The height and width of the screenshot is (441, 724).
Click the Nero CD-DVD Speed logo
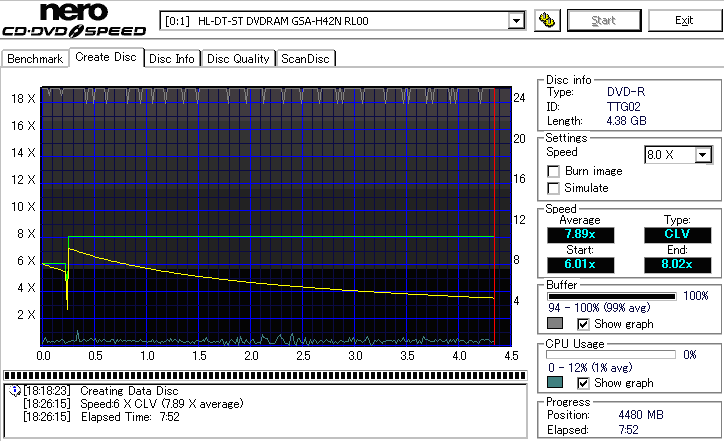(75, 21)
